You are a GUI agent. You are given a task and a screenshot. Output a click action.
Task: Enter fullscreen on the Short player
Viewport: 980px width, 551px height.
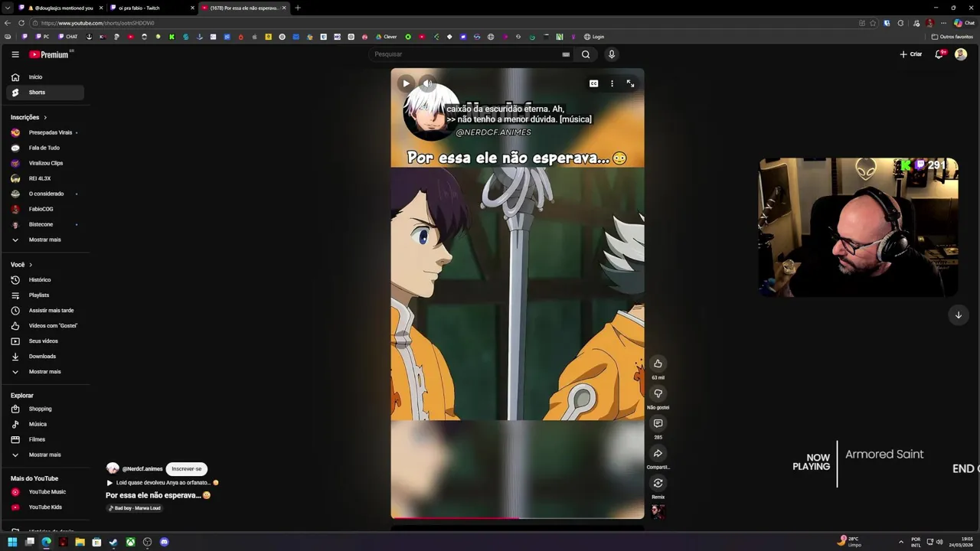click(630, 83)
